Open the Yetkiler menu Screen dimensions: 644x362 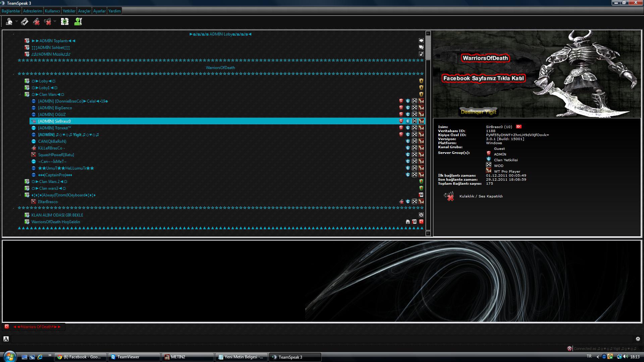[69, 11]
